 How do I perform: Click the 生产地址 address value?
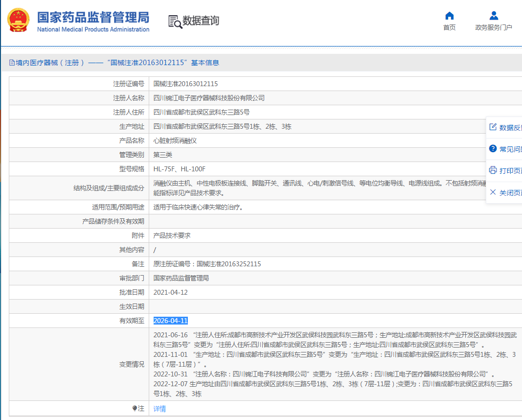tap(222, 127)
